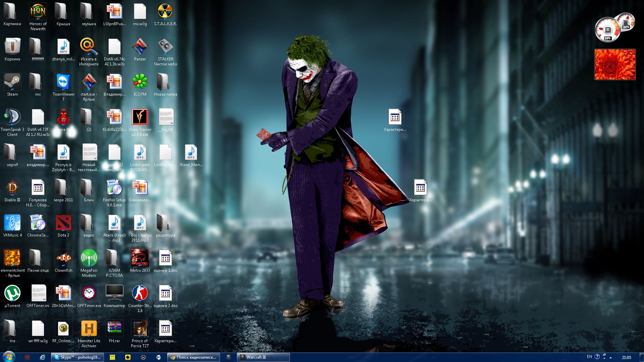The image size is (644, 362).
Task: Switch to Warcraft III taskbar button
Action: coord(263,357)
